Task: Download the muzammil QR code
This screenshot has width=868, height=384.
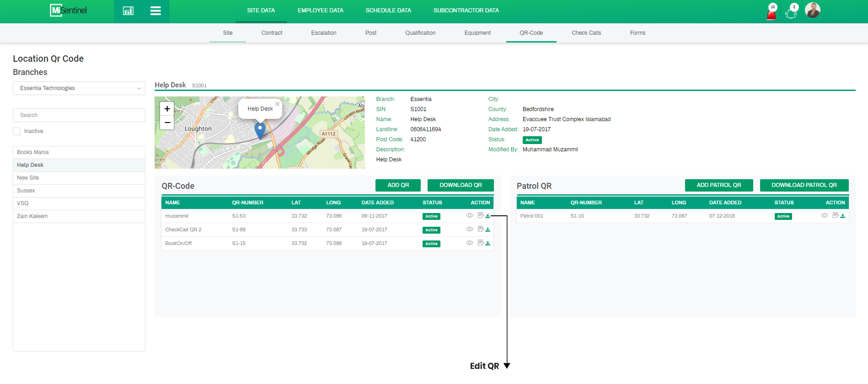Action: point(488,216)
